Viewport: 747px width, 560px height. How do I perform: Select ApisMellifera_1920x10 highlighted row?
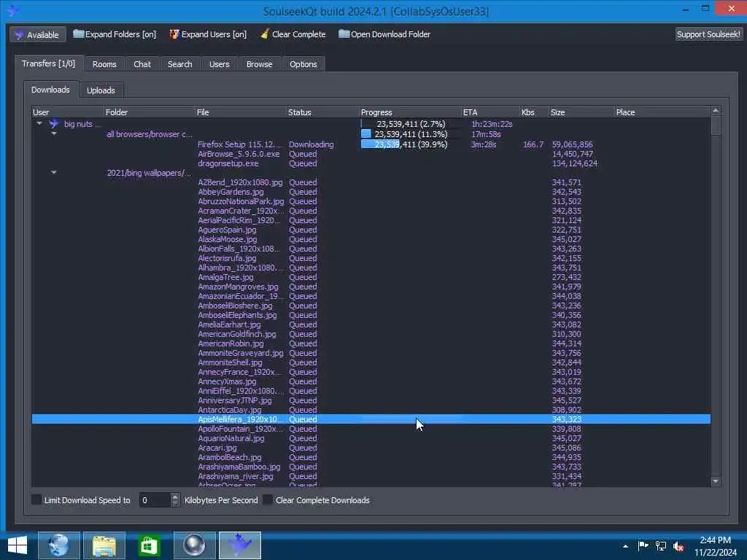[371, 419]
